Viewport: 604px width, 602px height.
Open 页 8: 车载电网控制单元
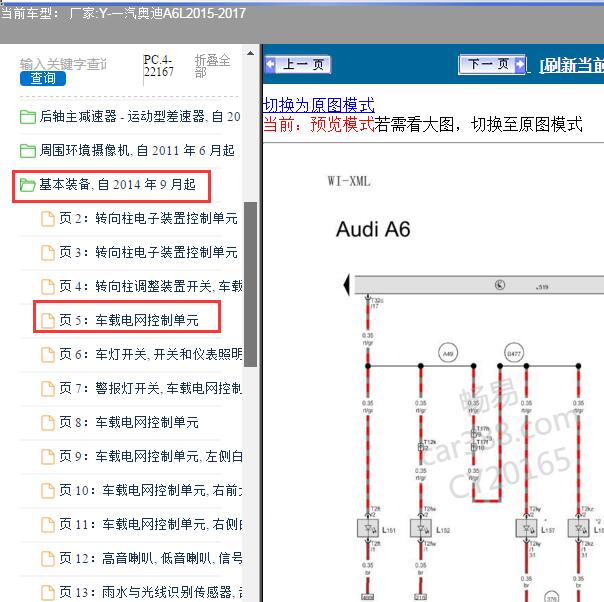(129, 422)
